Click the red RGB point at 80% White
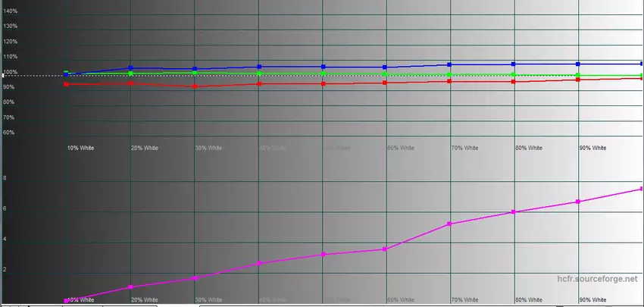The image size is (644, 307). pos(514,80)
